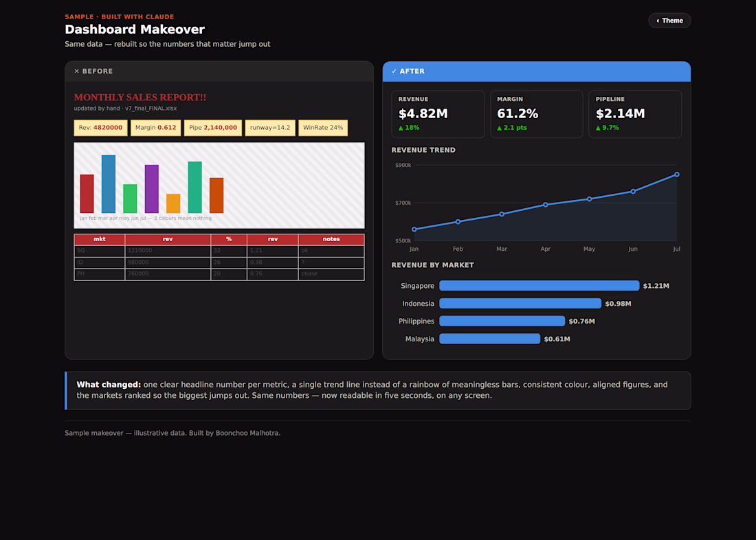Click the checkmark icon beside AFTER
Screen dimensions: 756x540
394,71
